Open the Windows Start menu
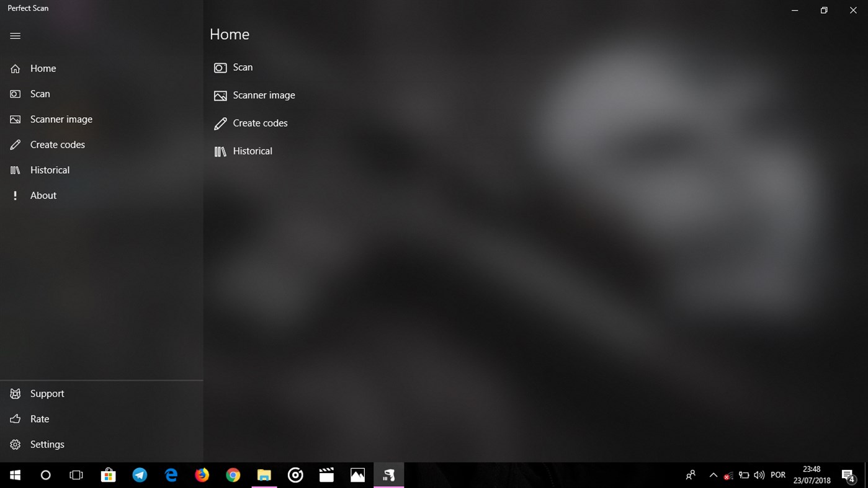868x488 pixels. pos(16,475)
